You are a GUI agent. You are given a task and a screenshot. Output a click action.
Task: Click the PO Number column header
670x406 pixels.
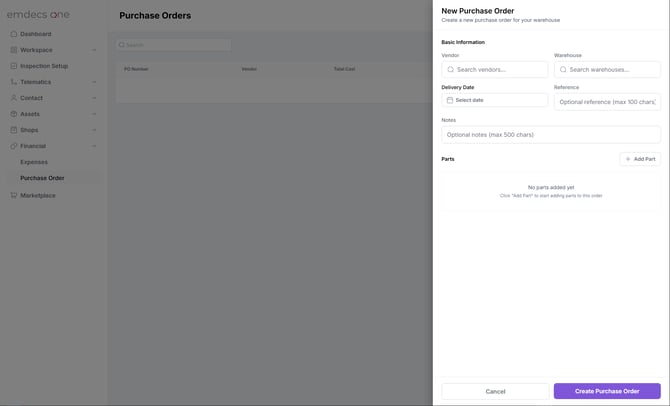[x=136, y=69]
